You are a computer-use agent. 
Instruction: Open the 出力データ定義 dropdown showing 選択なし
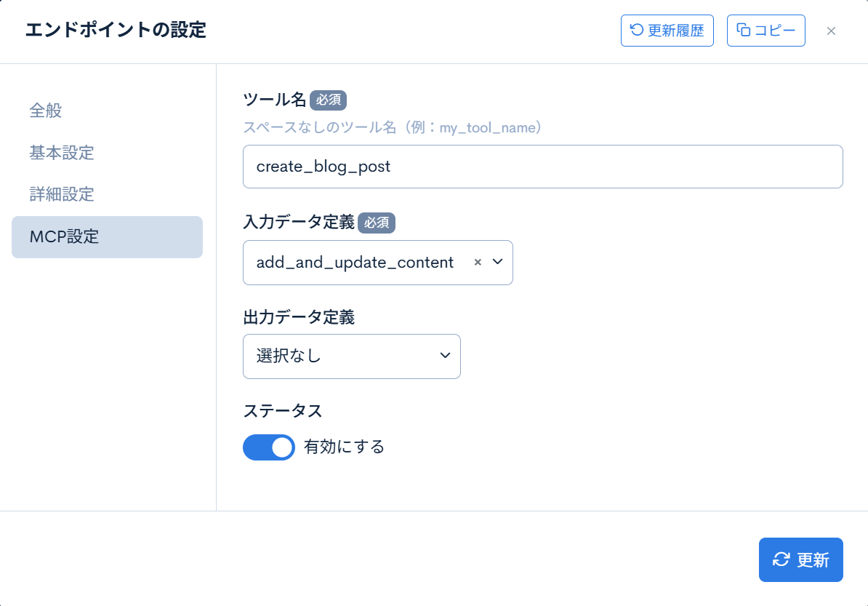[351, 356]
